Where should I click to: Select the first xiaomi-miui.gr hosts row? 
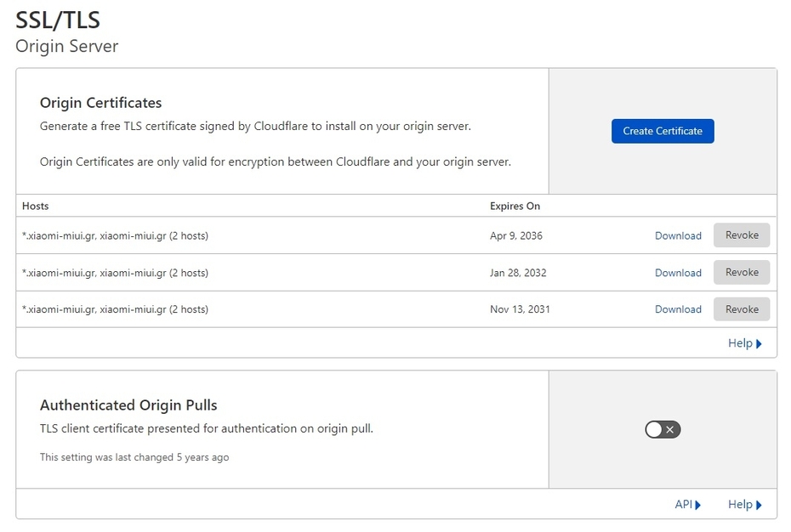[115, 235]
